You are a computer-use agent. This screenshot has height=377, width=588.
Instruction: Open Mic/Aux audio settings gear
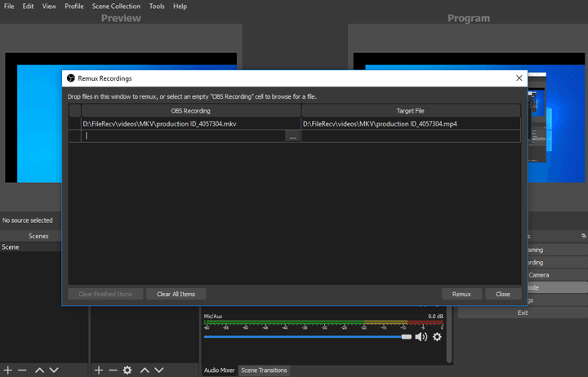[x=437, y=337]
